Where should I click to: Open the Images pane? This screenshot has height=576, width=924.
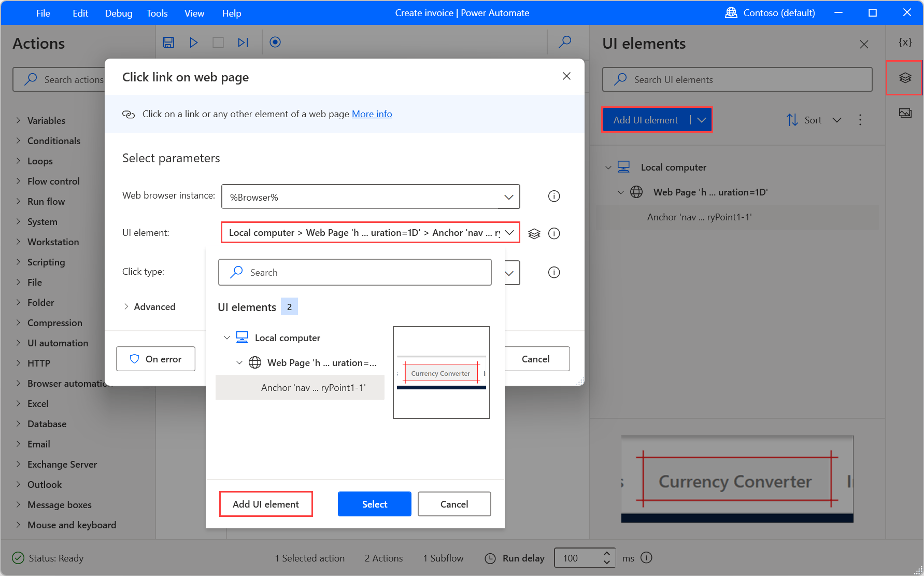905,113
